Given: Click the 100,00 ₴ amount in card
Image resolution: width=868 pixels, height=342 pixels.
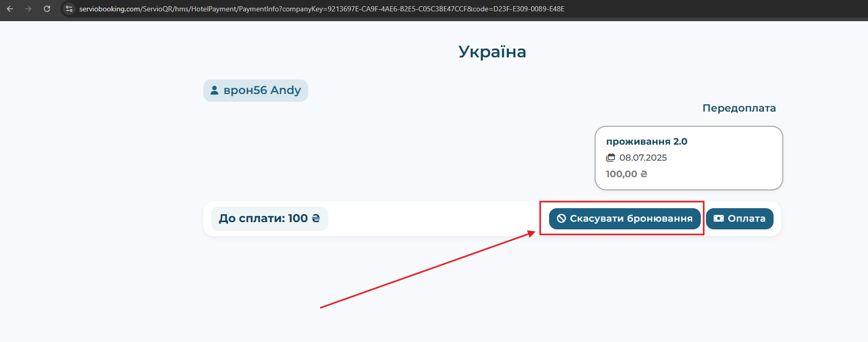Looking at the screenshot, I should pos(626,174).
